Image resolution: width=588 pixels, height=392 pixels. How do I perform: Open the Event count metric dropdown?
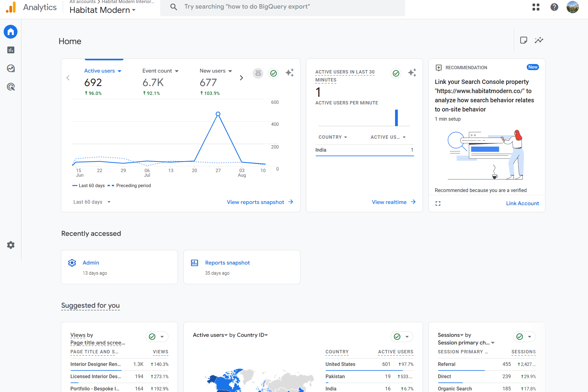[x=160, y=71]
